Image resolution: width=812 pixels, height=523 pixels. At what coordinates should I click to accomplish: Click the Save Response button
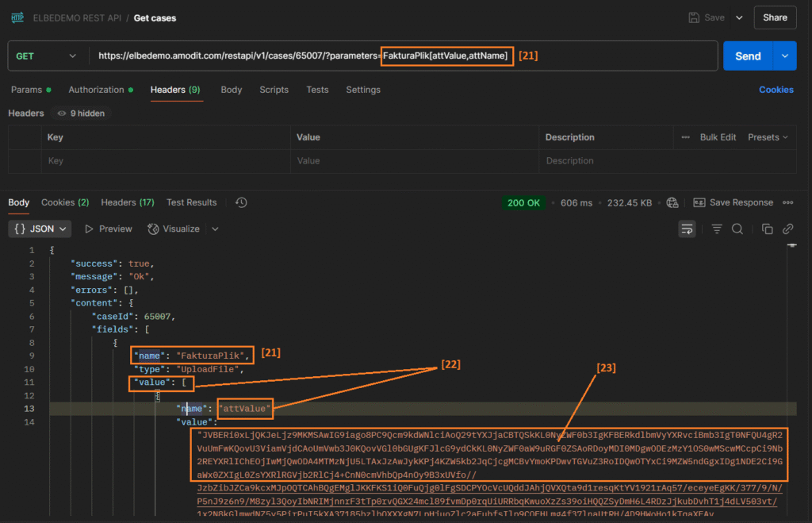[x=733, y=202]
